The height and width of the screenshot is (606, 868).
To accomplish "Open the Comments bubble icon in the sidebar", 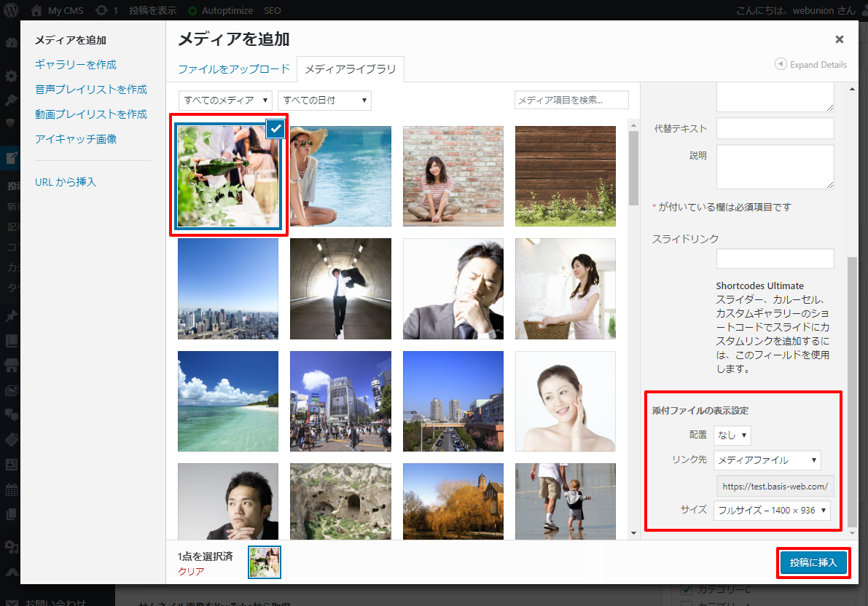I will point(11,414).
